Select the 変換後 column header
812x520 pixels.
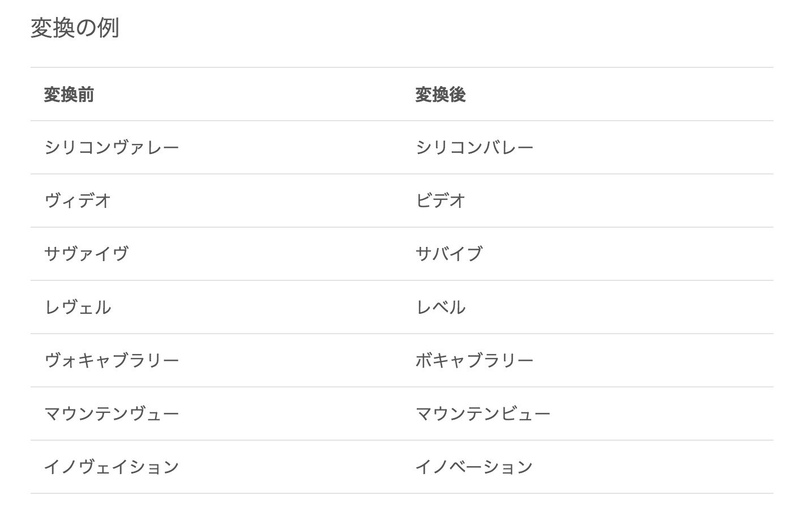(x=440, y=95)
